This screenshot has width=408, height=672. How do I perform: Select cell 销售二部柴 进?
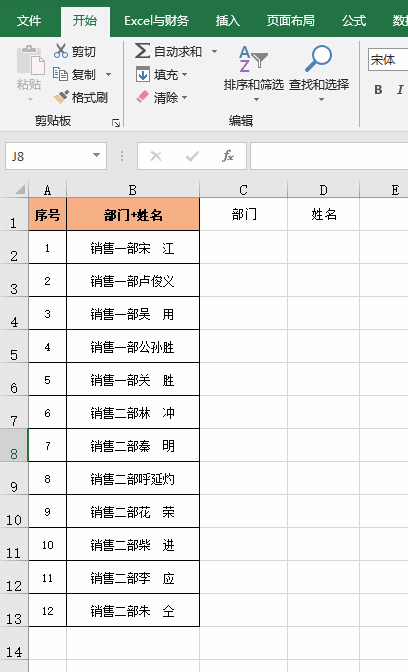pos(133,544)
